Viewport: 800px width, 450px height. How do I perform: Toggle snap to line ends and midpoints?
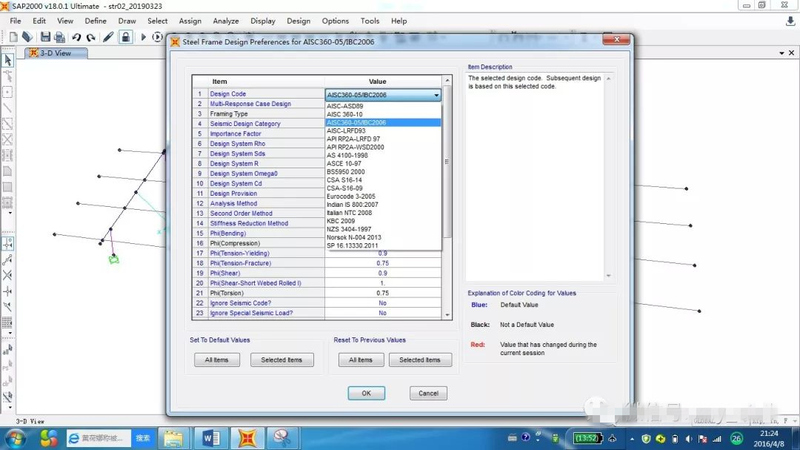(8, 260)
